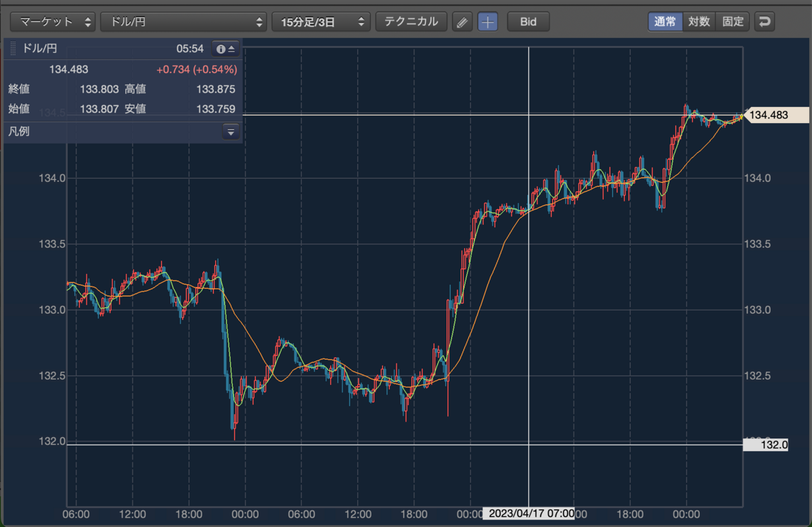812x527 pixels.
Task: Click the 134.483 price in info panel
Action: pos(69,69)
